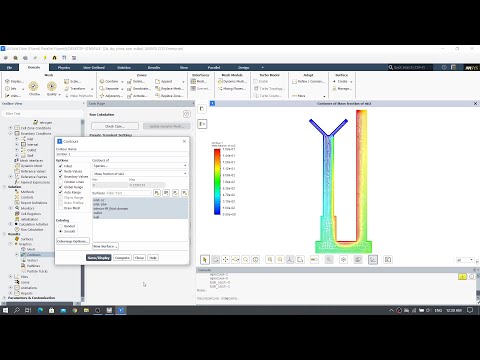Toggle the Auto Range checkbox
Viewport: 480px width, 360px height.
tap(61, 192)
